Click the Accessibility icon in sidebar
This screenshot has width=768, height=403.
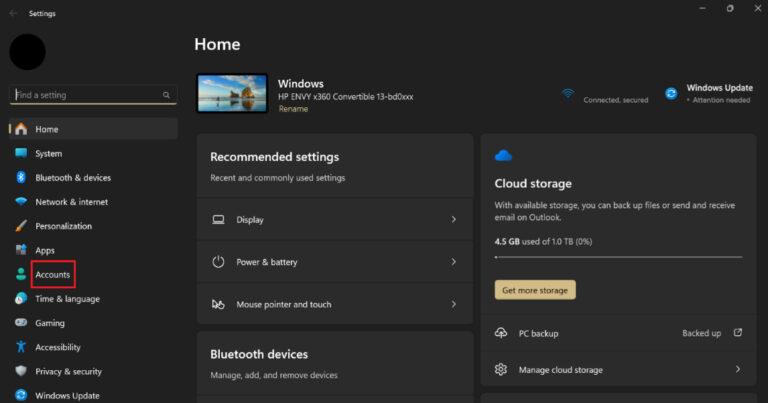click(20, 347)
